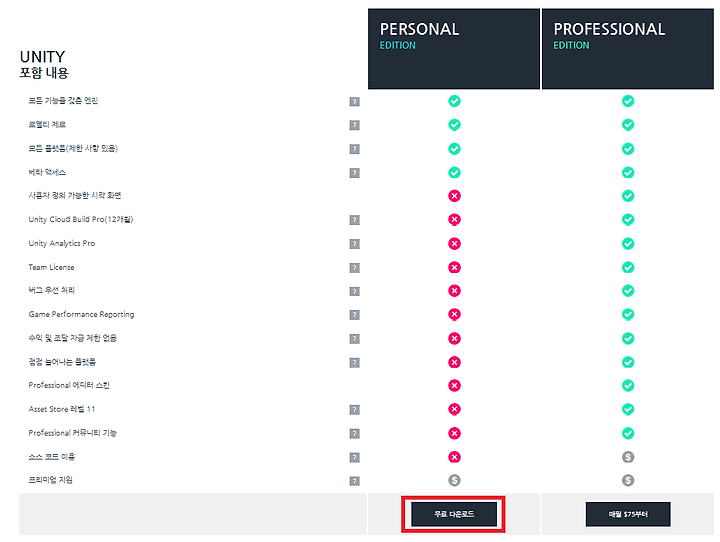720x542 pixels.
Task: Click Personal red X for 소스 코드 이용
Action: (454, 457)
